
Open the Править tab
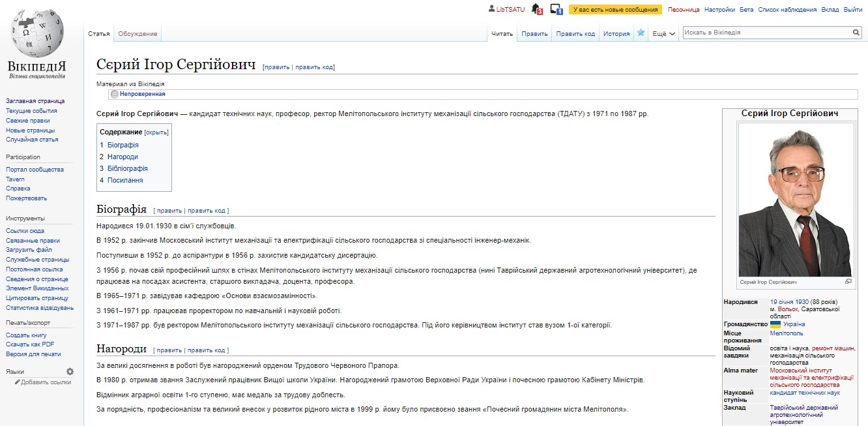tap(534, 34)
